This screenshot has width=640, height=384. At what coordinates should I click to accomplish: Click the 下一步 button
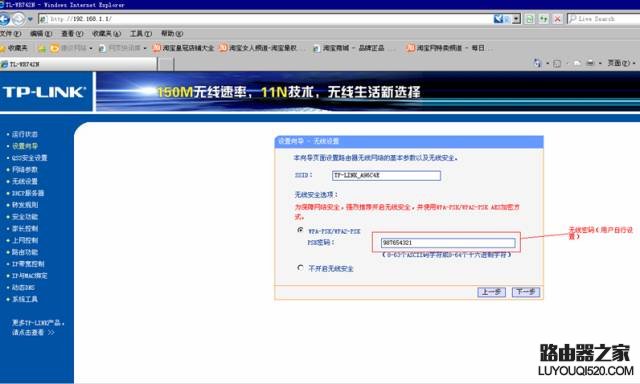(526, 292)
